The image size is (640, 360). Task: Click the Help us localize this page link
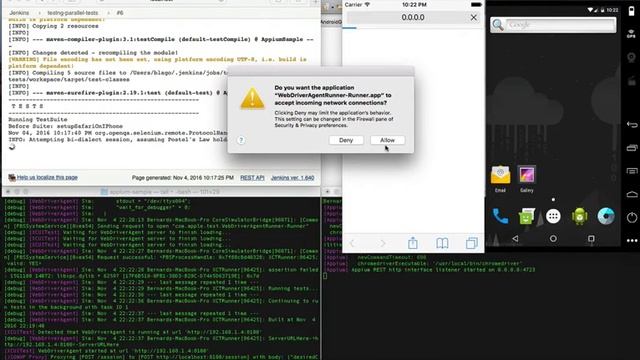point(47,178)
